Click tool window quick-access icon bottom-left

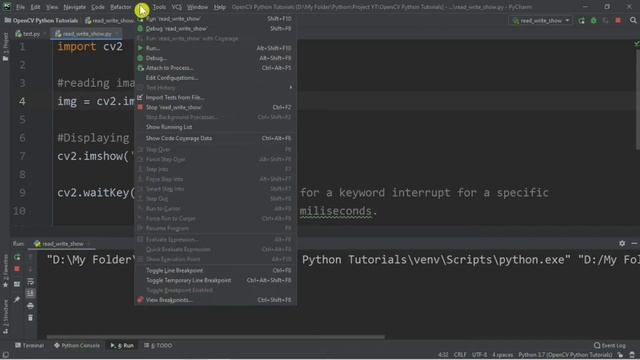(5, 355)
